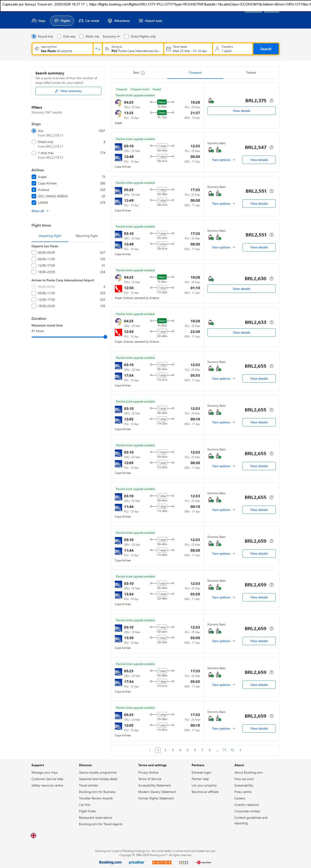The height and width of the screenshot is (868, 311).
Task: Uncheck the Copa Airlines filter
Action: (34, 183)
